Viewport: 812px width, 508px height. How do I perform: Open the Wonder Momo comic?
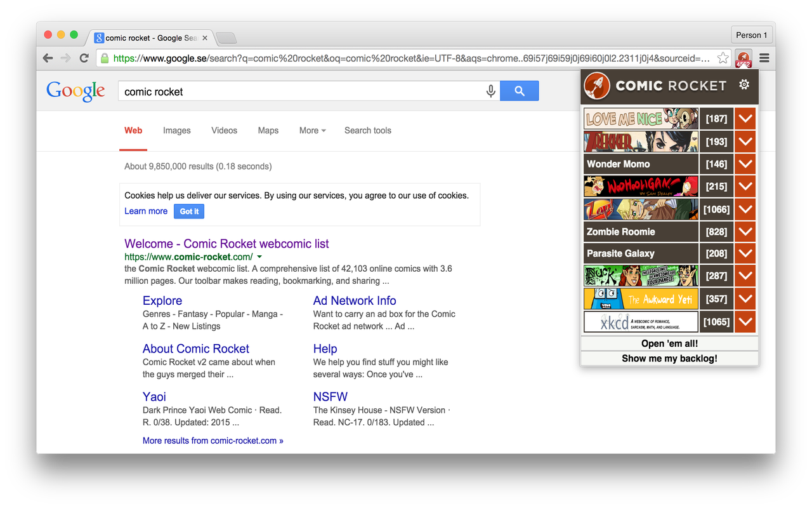click(x=641, y=164)
